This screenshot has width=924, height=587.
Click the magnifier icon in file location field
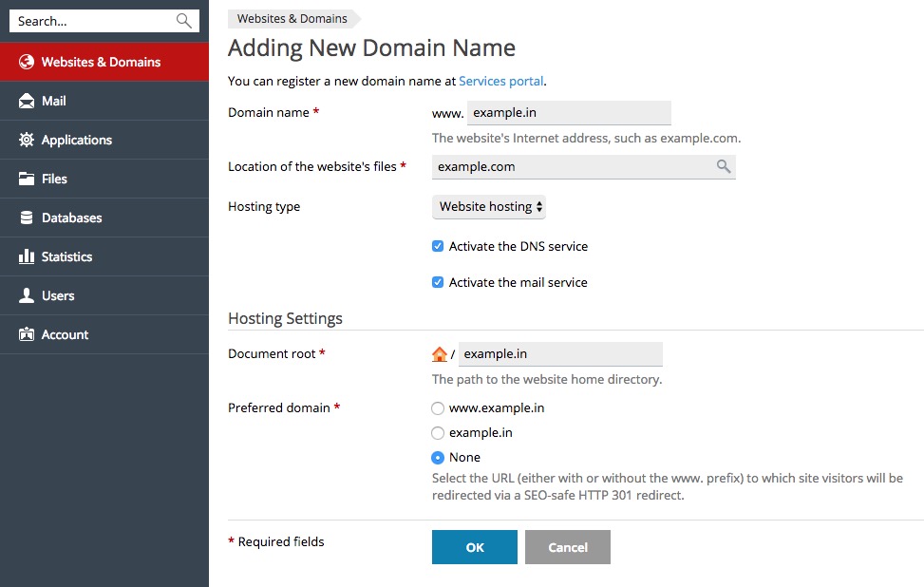(x=724, y=167)
